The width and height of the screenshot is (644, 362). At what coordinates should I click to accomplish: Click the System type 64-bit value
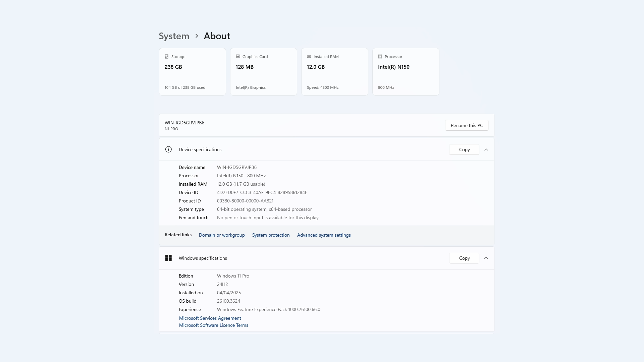point(264,209)
